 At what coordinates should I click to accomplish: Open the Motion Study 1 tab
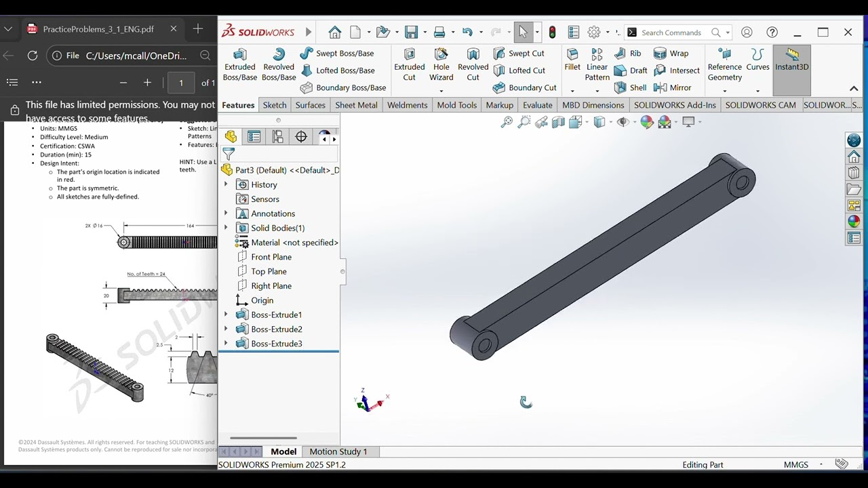click(338, 451)
